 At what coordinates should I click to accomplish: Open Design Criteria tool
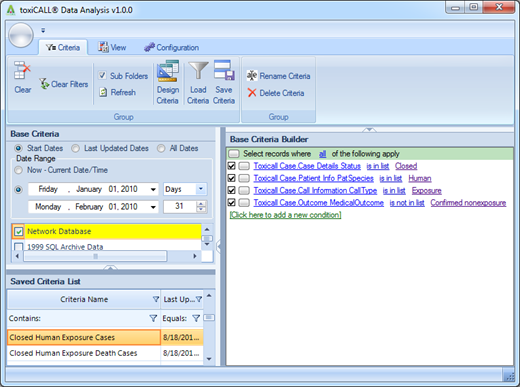tap(168, 82)
